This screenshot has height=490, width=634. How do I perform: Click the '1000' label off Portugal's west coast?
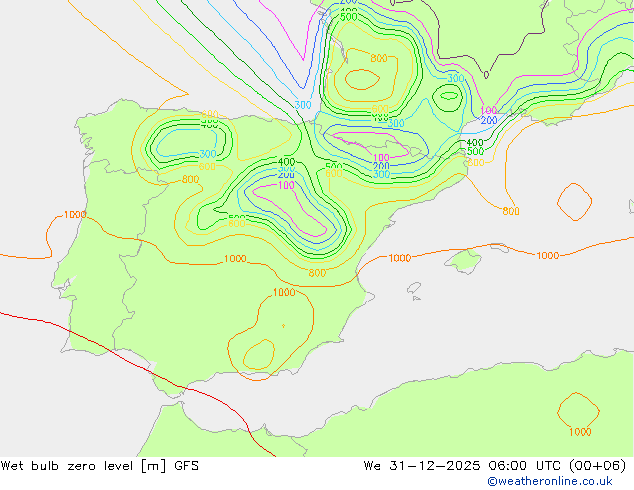[x=75, y=214]
